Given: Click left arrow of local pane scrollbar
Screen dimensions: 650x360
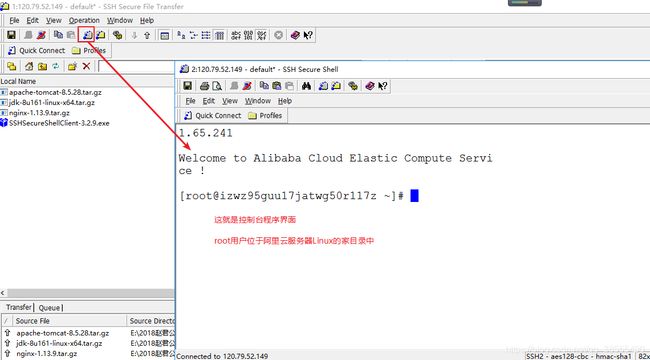Looking at the screenshot, I should [3, 293].
